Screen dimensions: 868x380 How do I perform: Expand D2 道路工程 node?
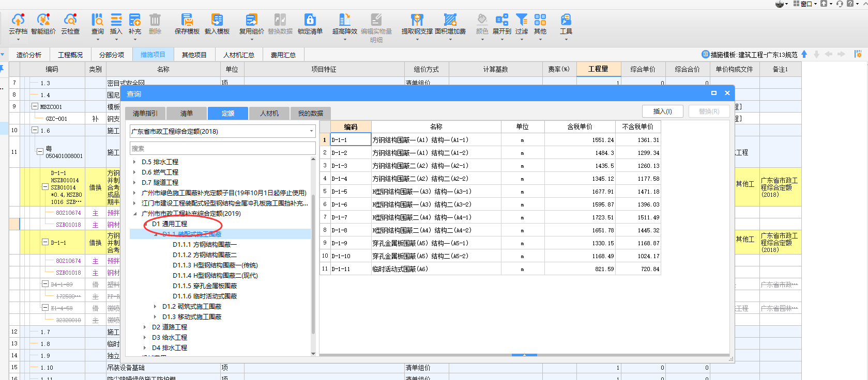click(x=145, y=327)
